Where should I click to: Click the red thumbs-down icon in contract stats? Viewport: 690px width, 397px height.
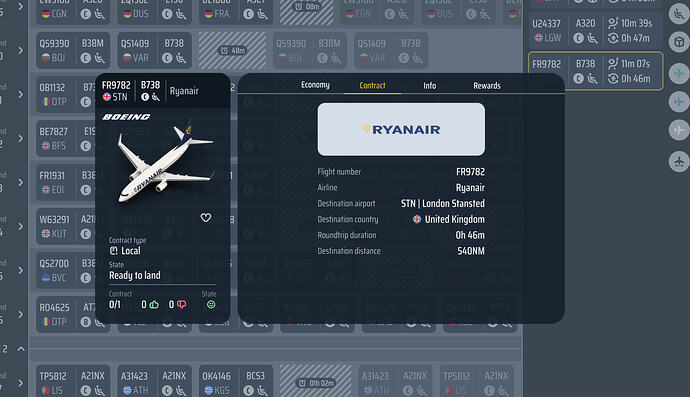point(181,305)
